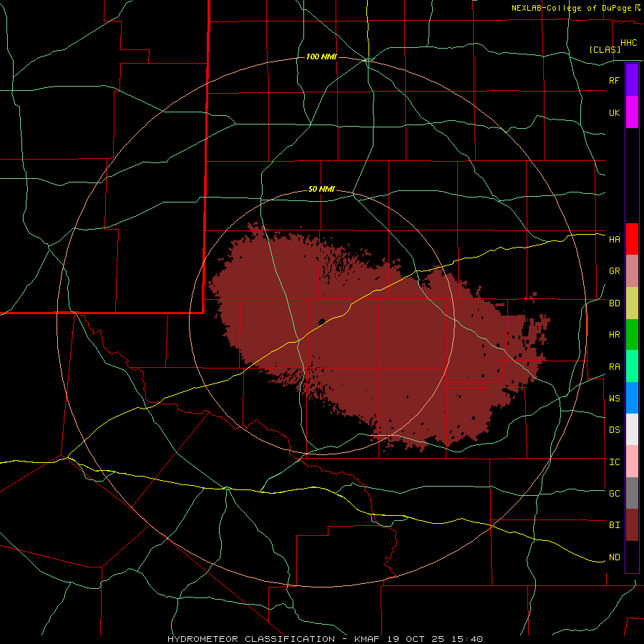644x644 pixels.
Task: Click the 15:40 timestamp
Action: point(468,639)
